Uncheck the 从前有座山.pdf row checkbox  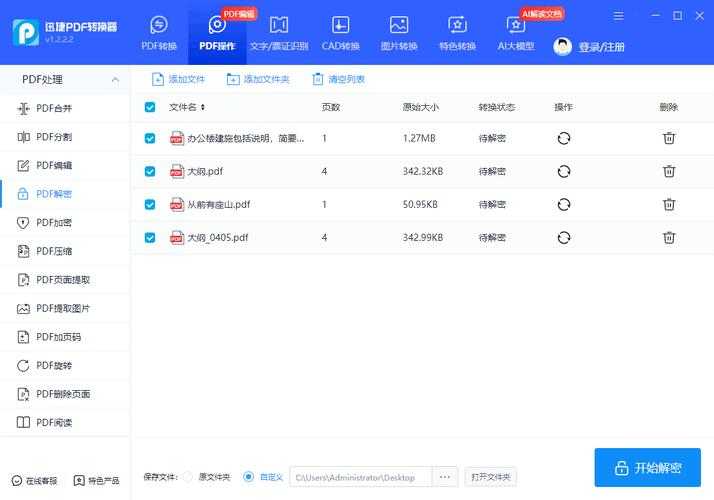pyautogui.click(x=150, y=204)
